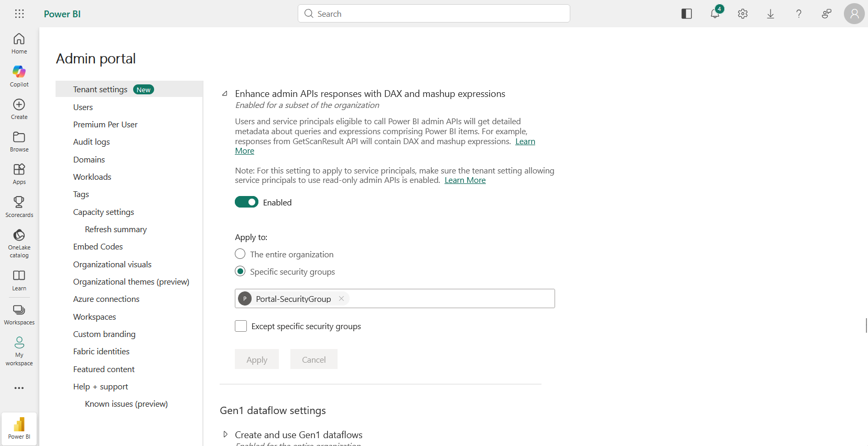The image size is (868, 446).
Task: Select The entire organization radio
Action: tap(240, 254)
